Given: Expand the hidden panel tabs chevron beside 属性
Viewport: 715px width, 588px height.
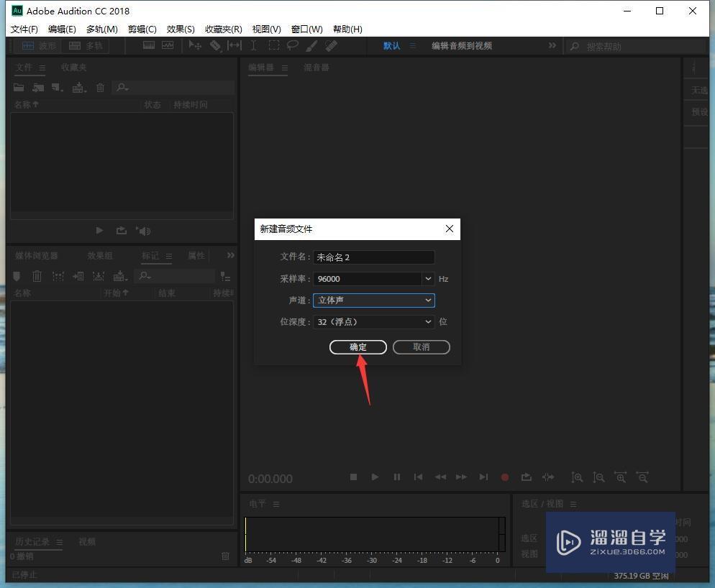Looking at the screenshot, I should tap(231, 255).
